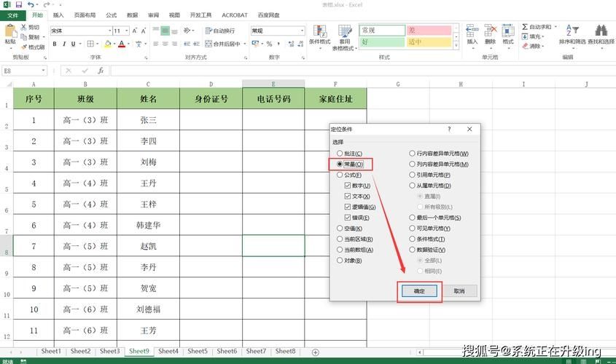This screenshot has height=364, width=616.
Task: Switch to the 插入 ribbon tab
Action: coord(58,15)
